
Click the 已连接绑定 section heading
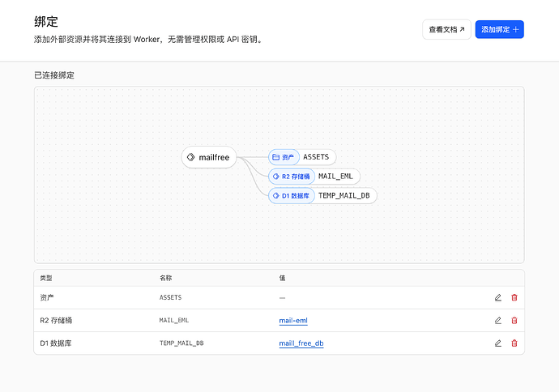pos(54,75)
